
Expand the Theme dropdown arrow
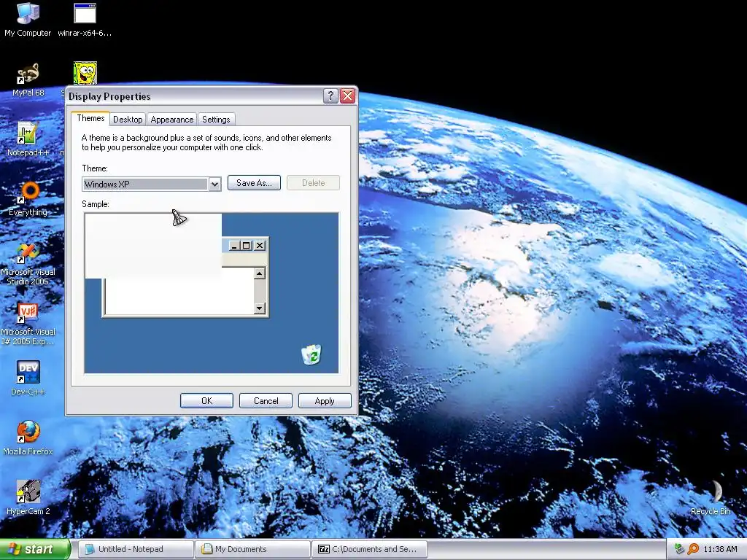(x=215, y=184)
